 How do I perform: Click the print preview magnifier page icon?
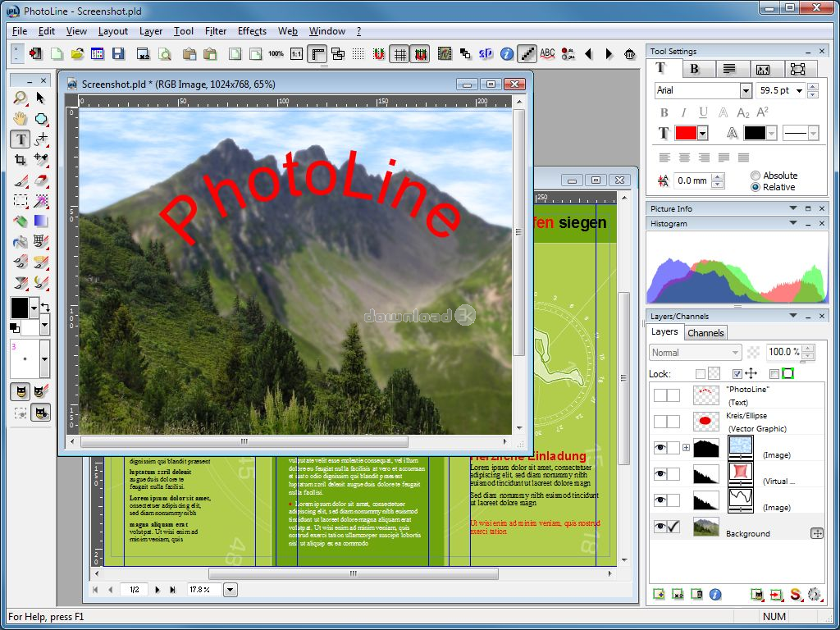pyautogui.click(x=165, y=53)
